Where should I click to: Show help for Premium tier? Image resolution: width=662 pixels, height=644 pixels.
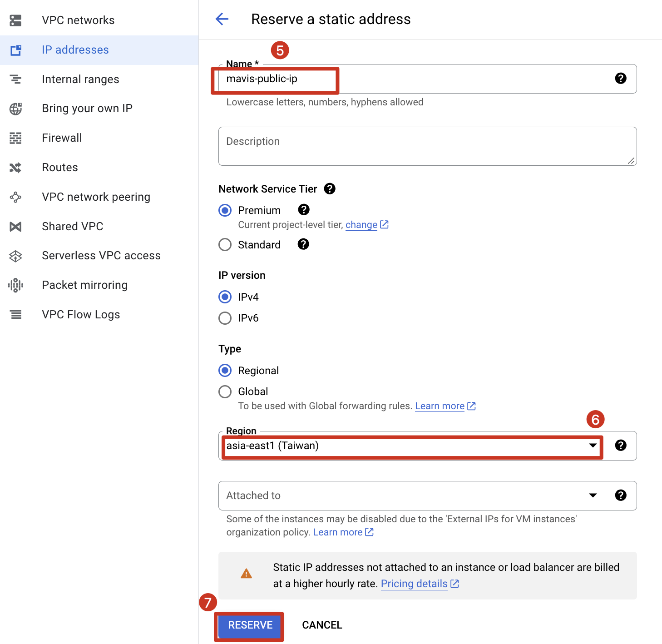coord(304,210)
